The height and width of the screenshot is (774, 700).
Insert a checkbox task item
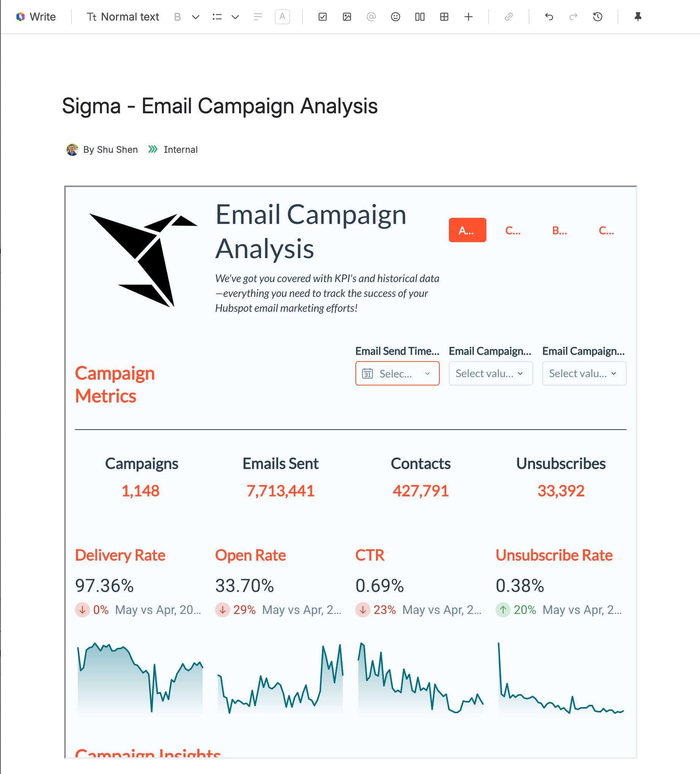[322, 17]
